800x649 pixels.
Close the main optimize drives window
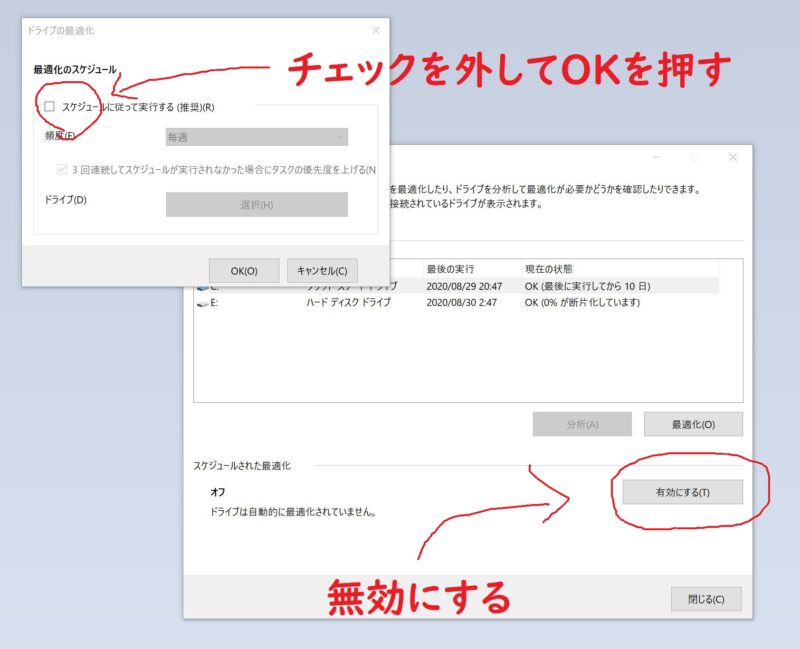733,157
